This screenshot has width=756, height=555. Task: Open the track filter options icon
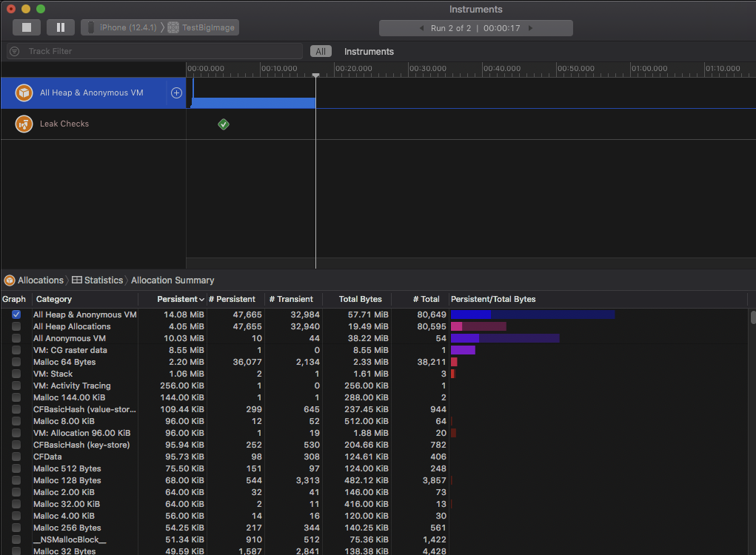[x=15, y=51]
